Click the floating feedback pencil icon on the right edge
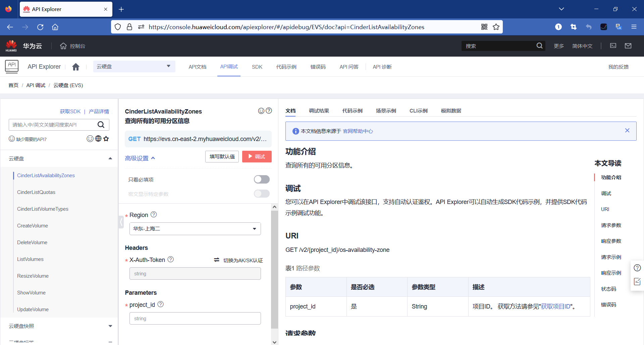This screenshot has width=644, height=345. [637, 282]
